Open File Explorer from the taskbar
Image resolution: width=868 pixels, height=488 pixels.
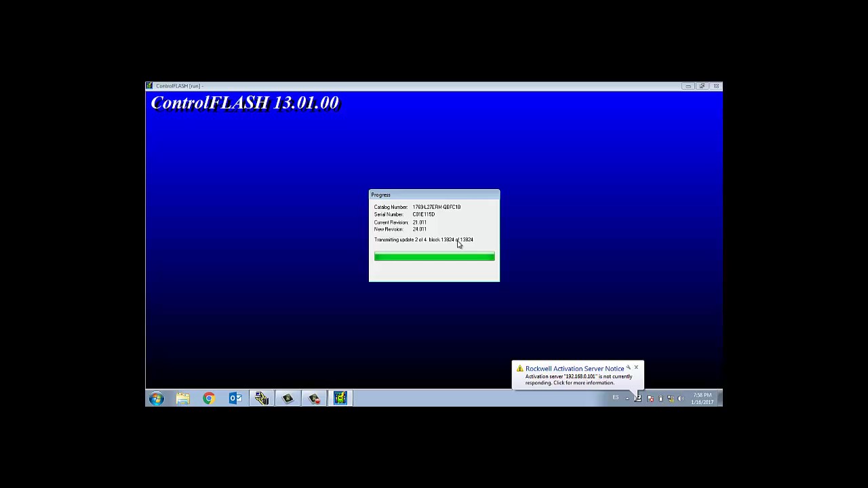182,399
